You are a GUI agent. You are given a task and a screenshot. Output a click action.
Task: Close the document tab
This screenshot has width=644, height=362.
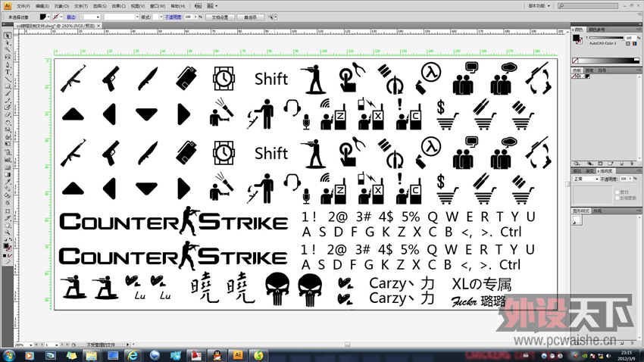[x=98, y=26]
